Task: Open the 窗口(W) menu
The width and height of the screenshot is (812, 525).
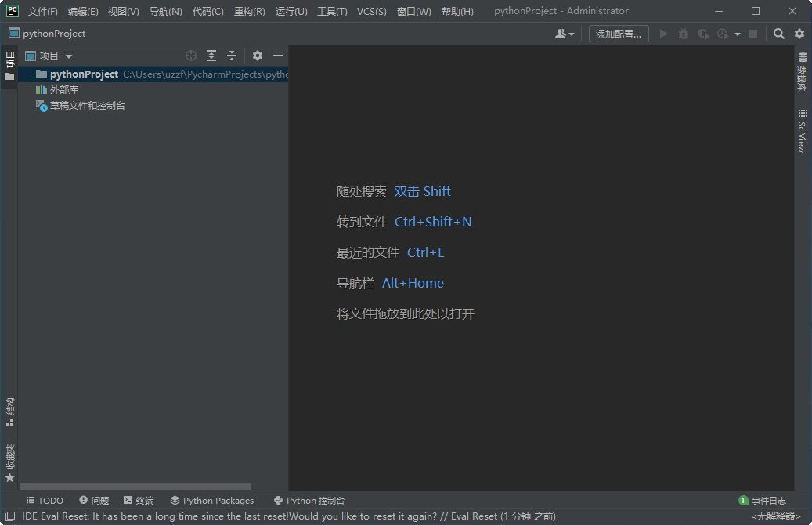Action: pos(413,12)
